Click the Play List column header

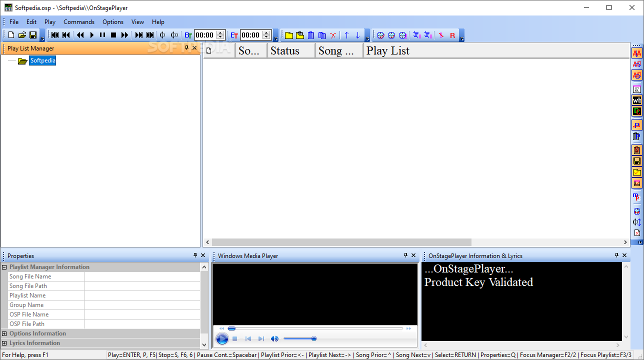tap(496, 50)
